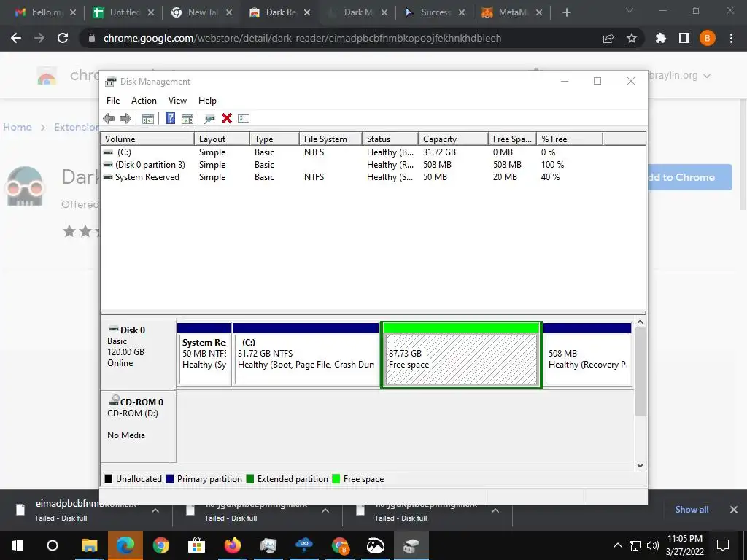747x560 pixels.
Task: Open the Chrome three-dot menu
Action: click(x=731, y=38)
